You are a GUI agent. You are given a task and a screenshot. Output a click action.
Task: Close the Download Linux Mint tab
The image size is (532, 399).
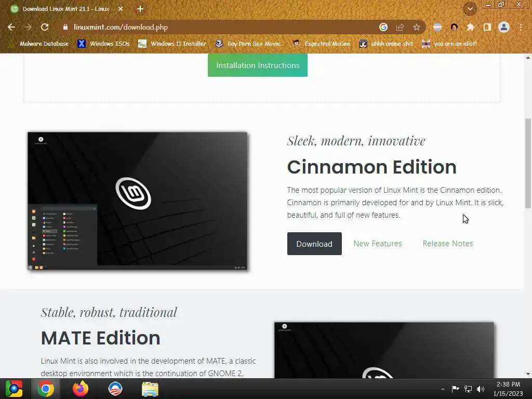pyautogui.click(x=121, y=9)
